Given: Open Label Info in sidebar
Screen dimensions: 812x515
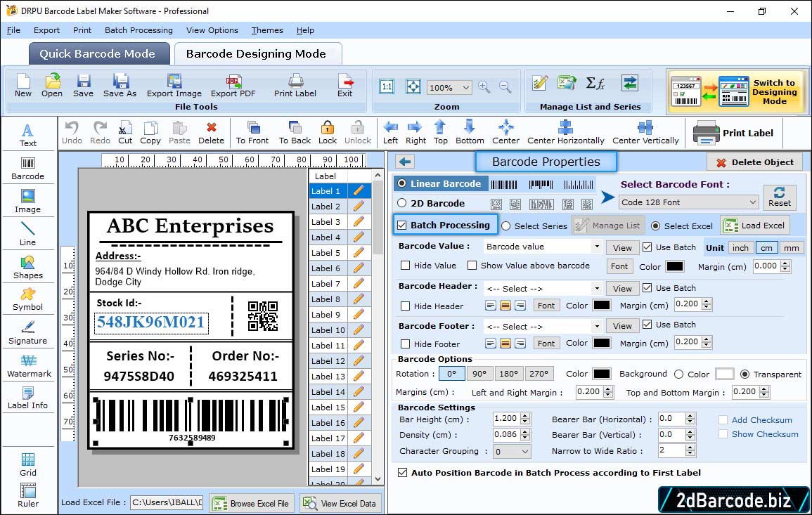Looking at the screenshot, I should click(28, 398).
